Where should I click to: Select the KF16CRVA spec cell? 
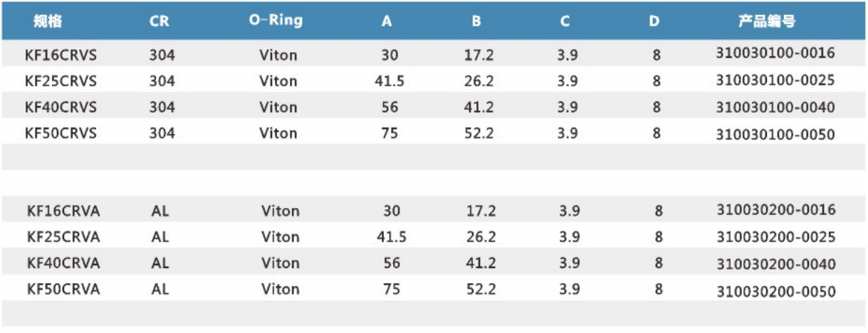coord(63,211)
